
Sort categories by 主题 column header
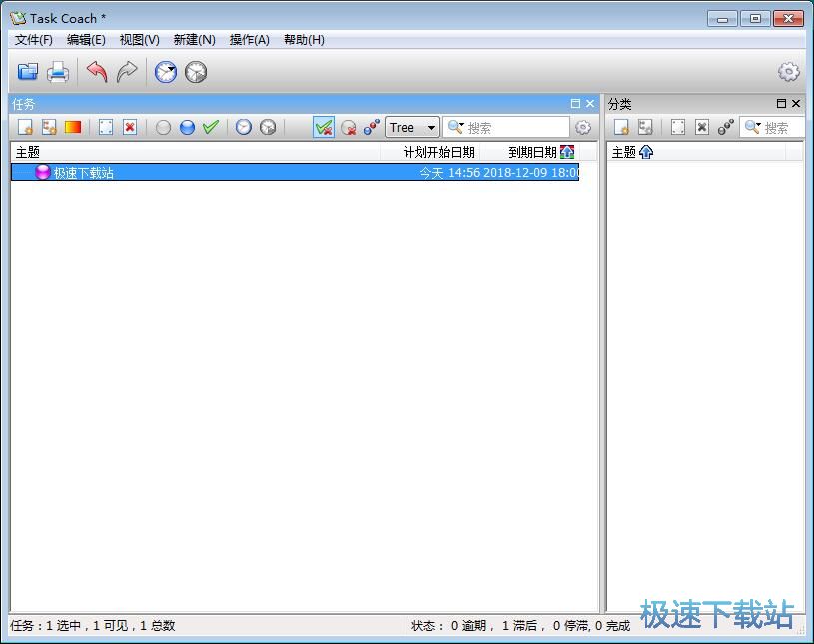[697, 152]
